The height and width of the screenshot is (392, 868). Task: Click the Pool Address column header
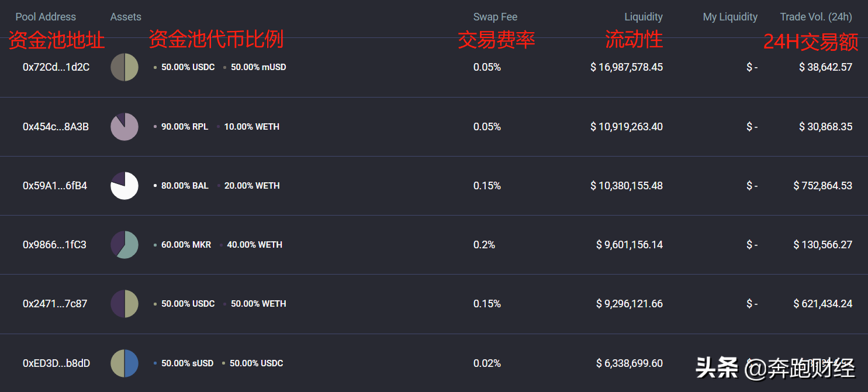tap(46, 16)
